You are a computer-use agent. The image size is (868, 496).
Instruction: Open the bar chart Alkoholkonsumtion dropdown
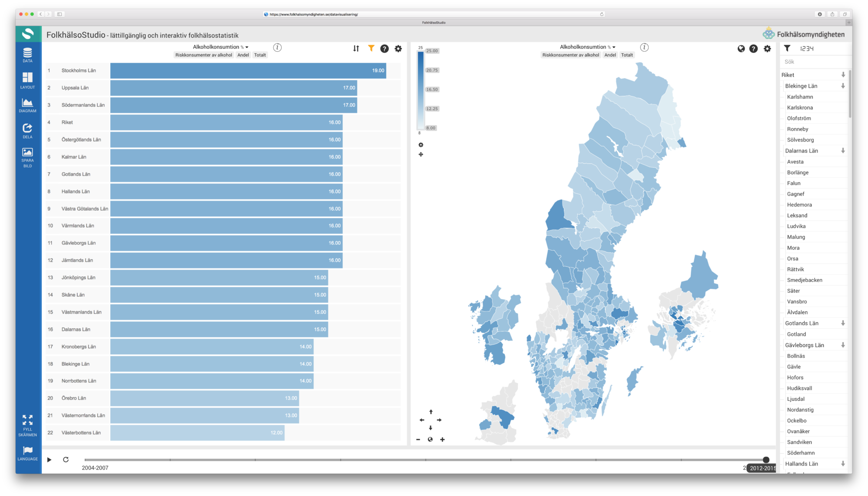point(220,47)
